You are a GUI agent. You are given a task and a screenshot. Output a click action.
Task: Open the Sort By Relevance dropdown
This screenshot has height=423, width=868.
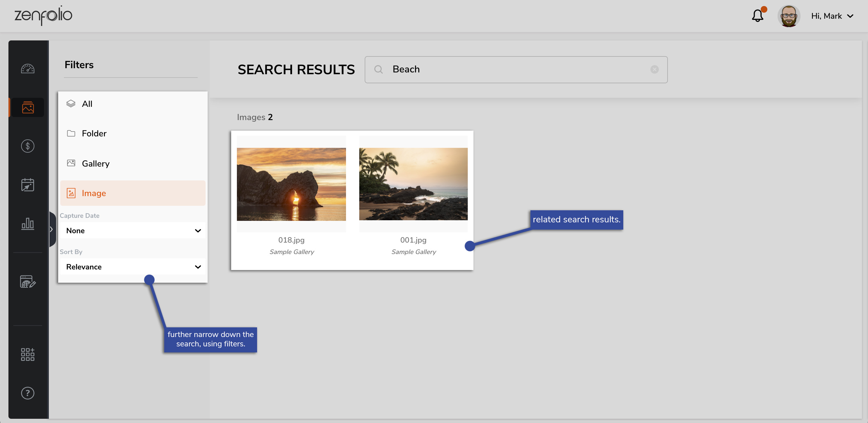132,266
